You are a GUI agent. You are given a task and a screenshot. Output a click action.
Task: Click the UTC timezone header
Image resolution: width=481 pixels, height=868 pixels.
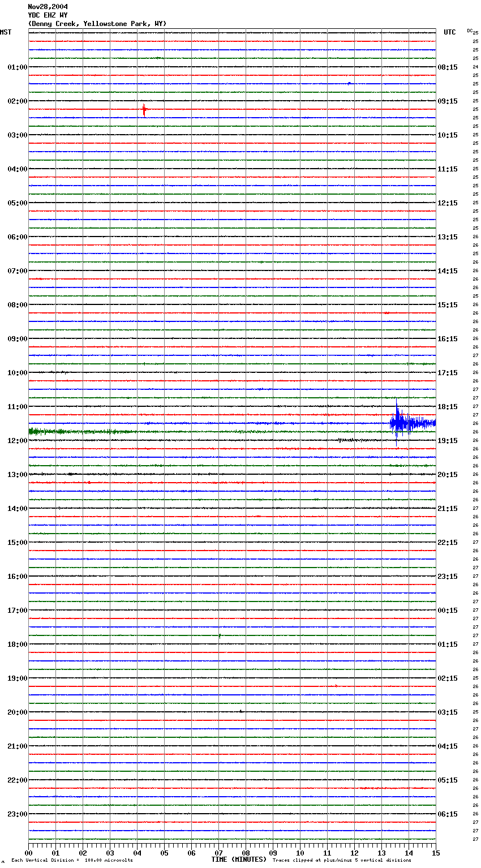click(450, 32)
